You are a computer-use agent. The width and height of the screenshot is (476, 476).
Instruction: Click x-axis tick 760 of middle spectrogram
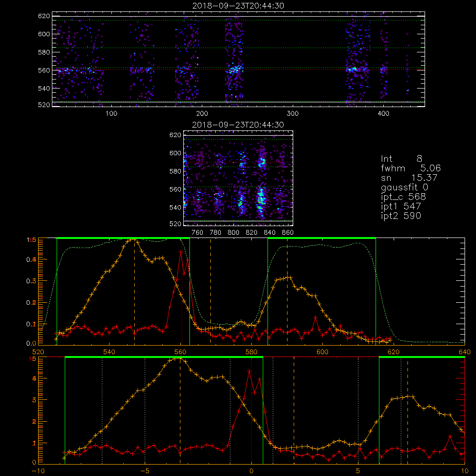[x=198, y=233]
